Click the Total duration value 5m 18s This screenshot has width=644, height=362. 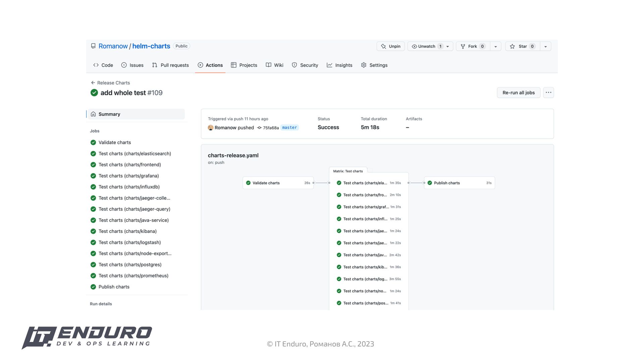coord(370,127)
